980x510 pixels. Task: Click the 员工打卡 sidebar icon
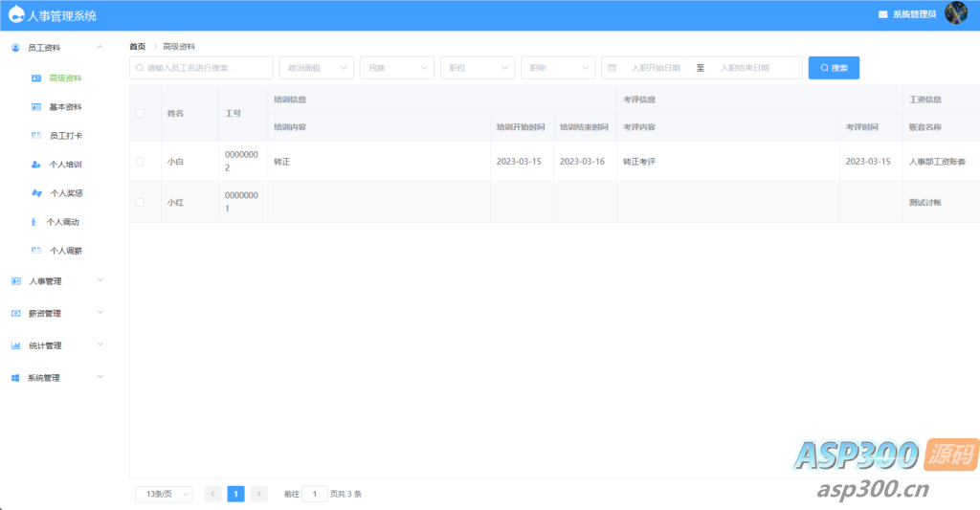pos(36,136)
